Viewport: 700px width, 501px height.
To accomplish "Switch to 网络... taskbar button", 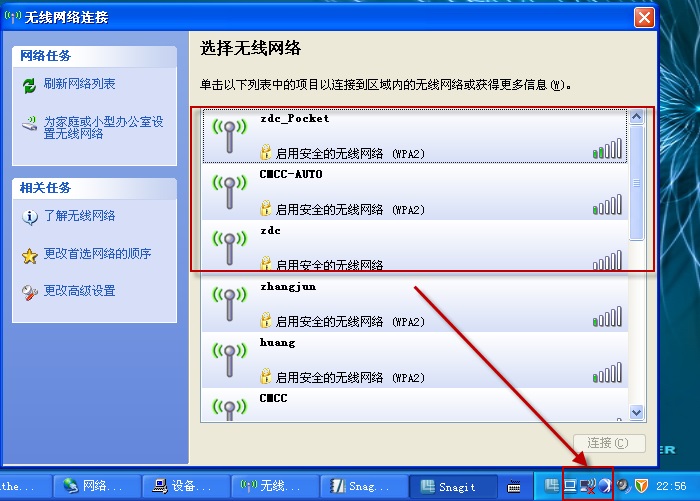I will (x=97, y=486).
